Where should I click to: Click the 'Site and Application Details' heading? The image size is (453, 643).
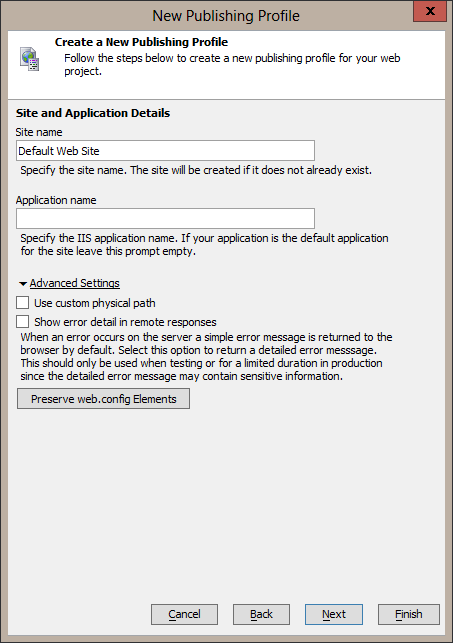coord(93,113)
